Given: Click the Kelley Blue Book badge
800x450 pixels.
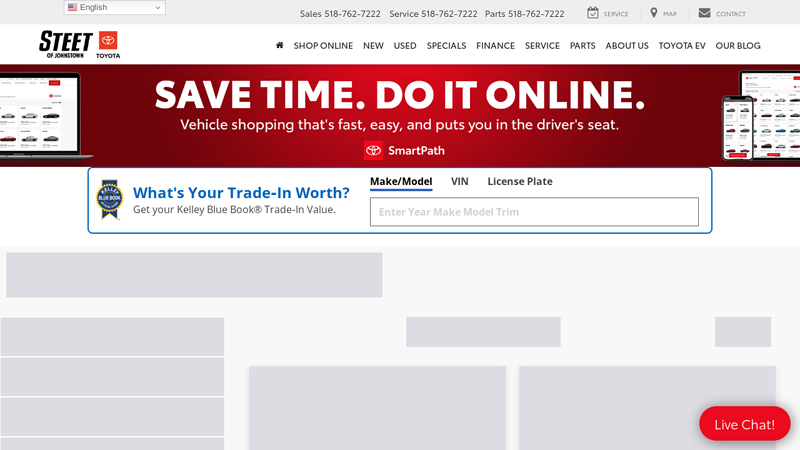Looking at the screenshot, I should tap(108, 199).
